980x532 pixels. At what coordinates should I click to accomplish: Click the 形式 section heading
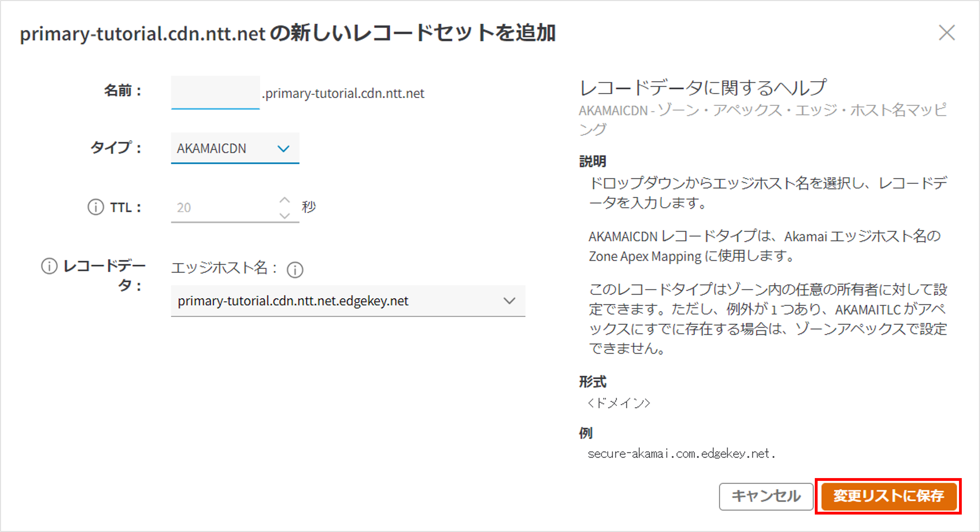tap(593, 382)
